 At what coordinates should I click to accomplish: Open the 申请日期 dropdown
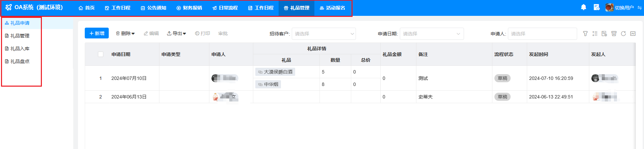pyautogui.click(x=431, y=34)
